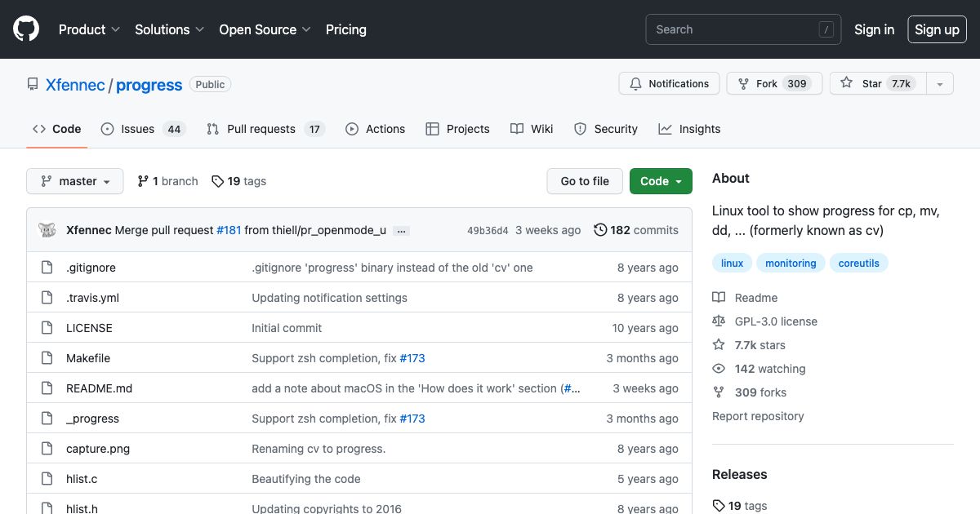Open the Makefile file entry
The width and height of the screenshot is (980, 514).
88,358
